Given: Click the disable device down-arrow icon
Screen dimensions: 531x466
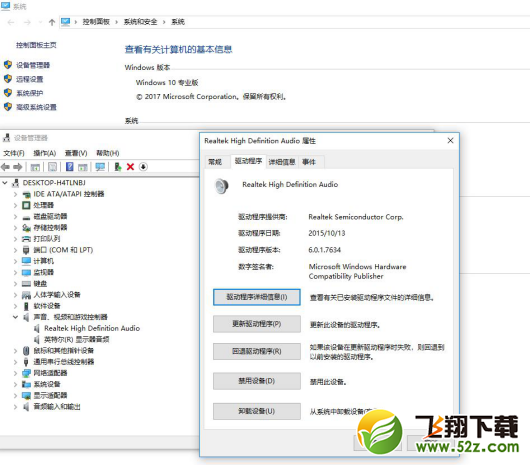Looking at the screenshot, I should tap(143, 167).
